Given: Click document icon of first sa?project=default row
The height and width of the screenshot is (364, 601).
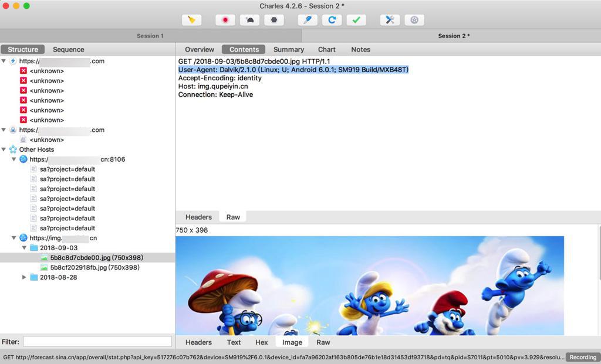Looking at the screenshot, I should [x=33, y=169].
